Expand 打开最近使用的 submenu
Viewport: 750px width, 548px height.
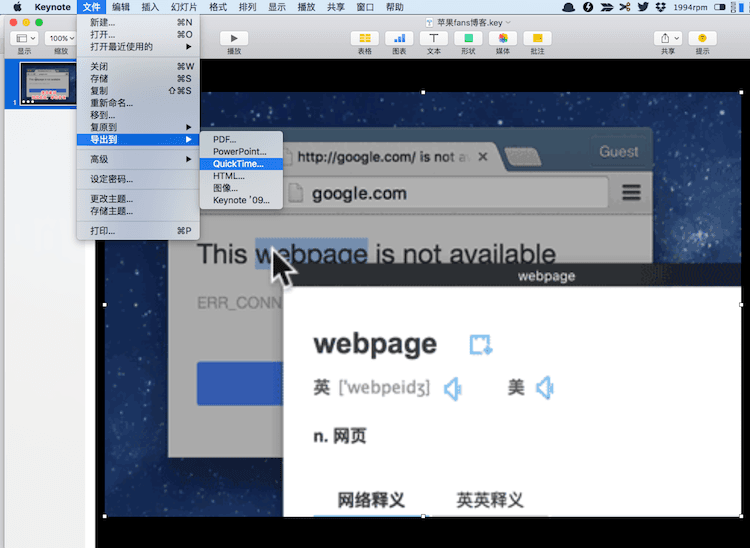coord(138,46)
